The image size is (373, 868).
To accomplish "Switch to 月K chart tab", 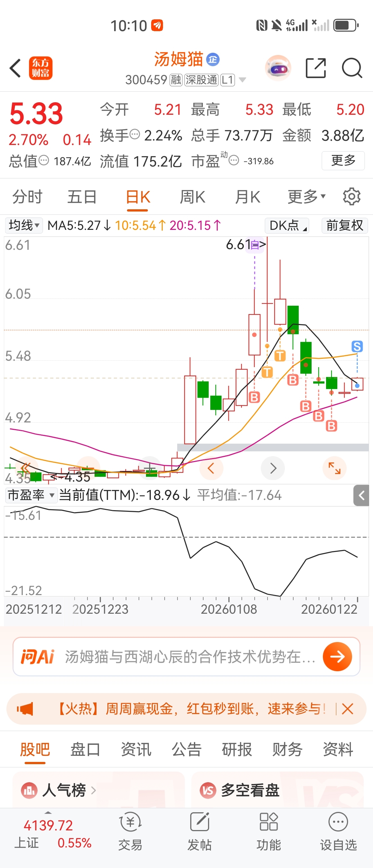I will (x=248, y=196).
